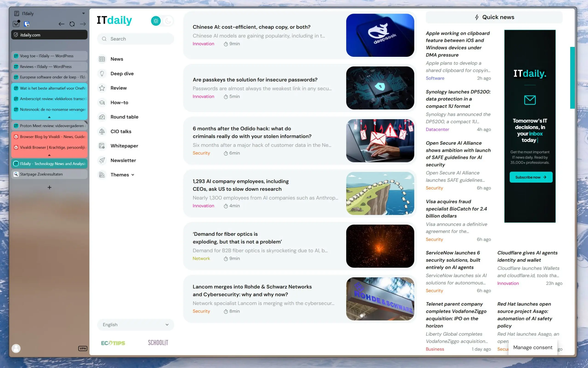
Task: Open the English language dropdown
Action: (136, 325)
